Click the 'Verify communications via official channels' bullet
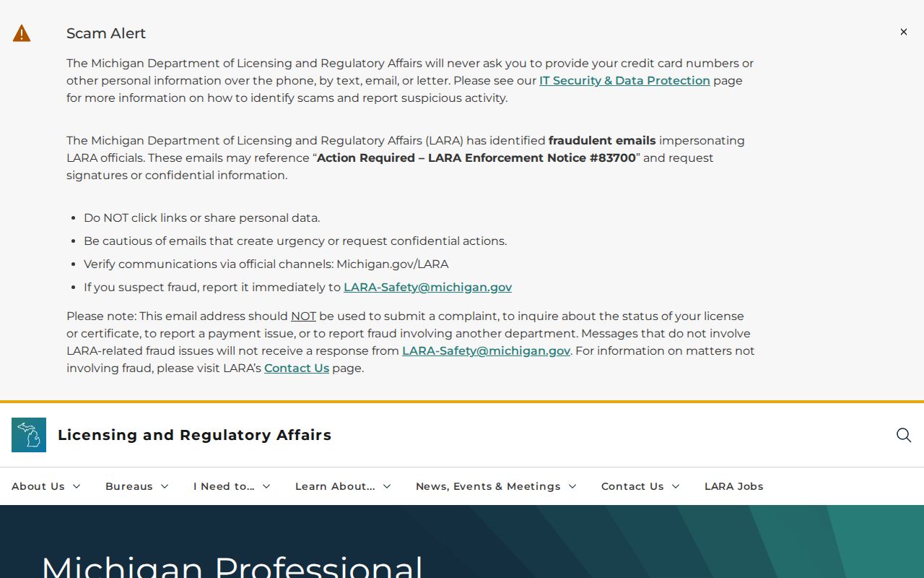 266,264
